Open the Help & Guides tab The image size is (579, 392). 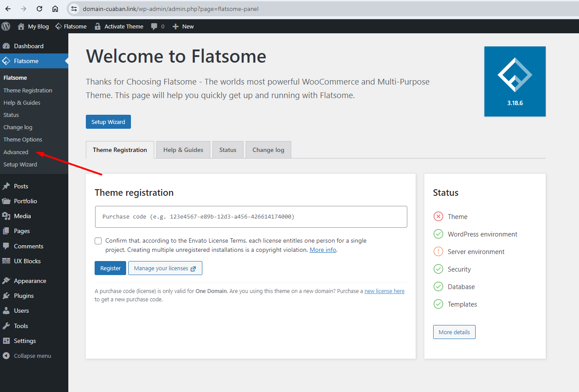point(183,150)
